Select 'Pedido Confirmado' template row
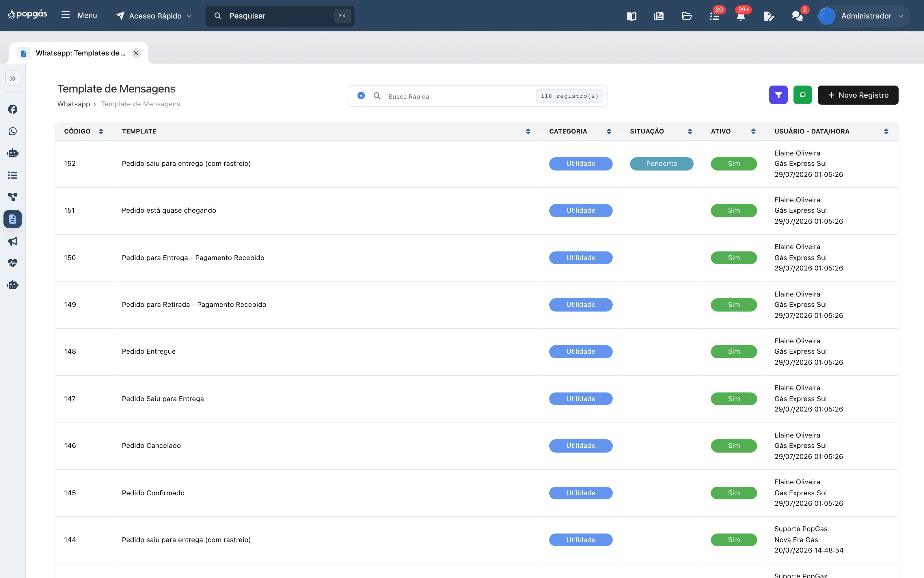 (153, 493)
